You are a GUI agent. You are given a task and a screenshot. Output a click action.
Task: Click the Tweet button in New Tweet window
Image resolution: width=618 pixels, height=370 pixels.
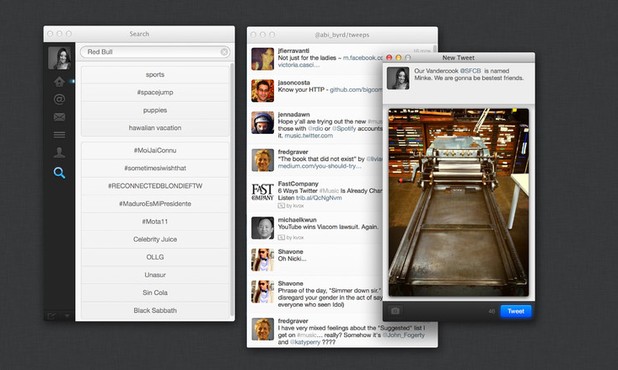pos(516,311)
